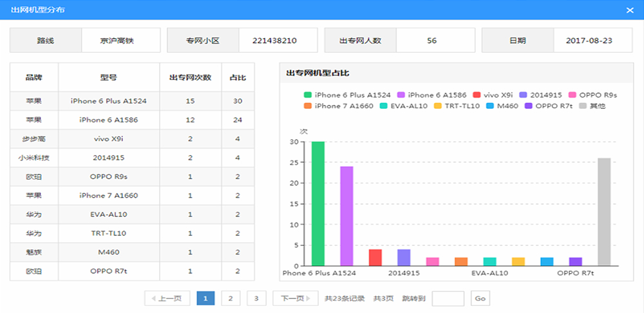This screenshot has height=313, width=644.
Task: Select page 1 in pagination
Action: 206,298
